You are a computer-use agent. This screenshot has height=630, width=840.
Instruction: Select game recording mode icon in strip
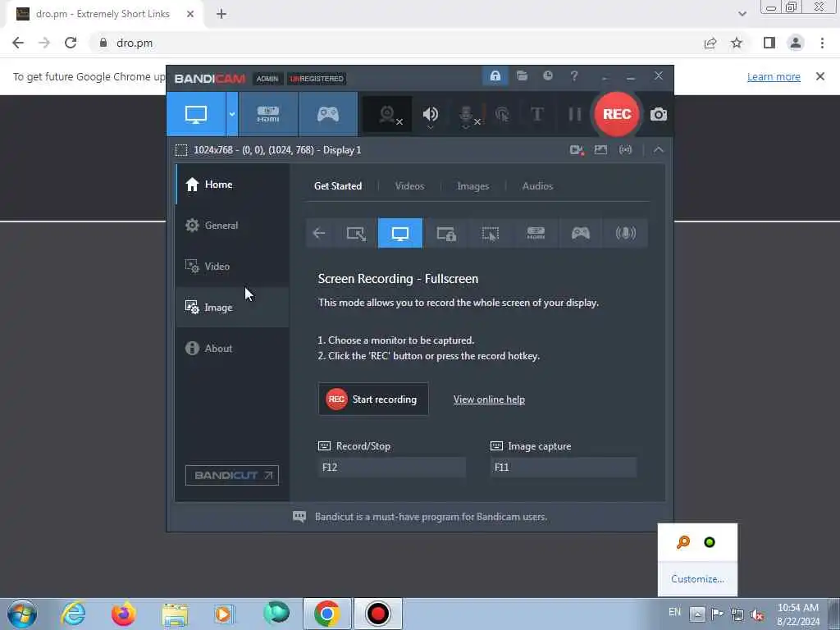point(580,233)
